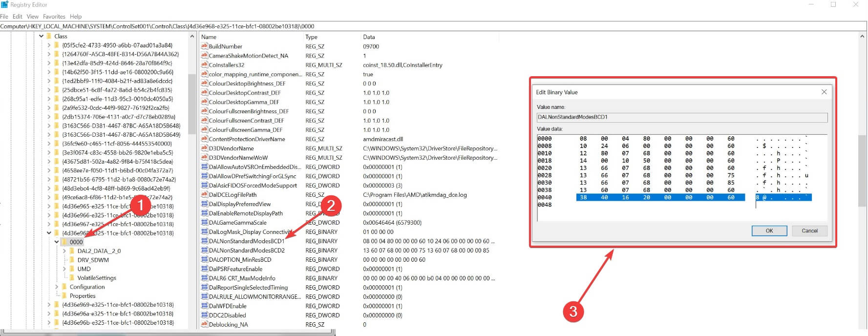868x336 pixels.
Task: Open the Edit menu
Action: click(18, 17)
